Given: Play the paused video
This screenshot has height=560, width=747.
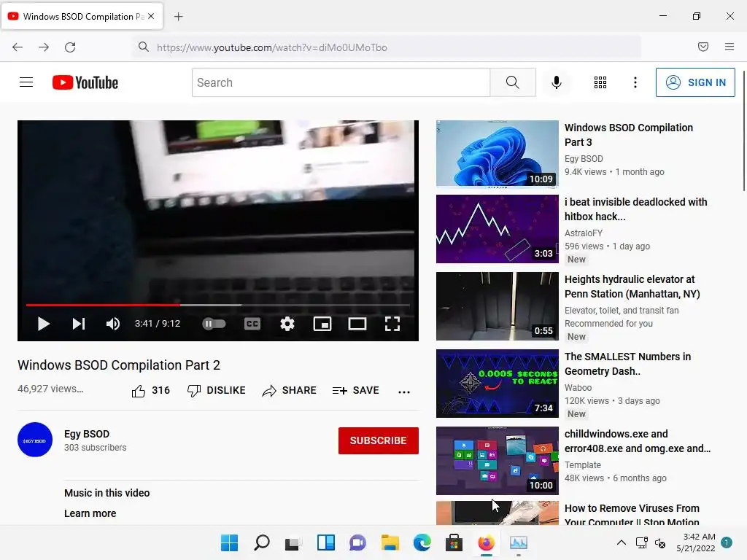Looking at the screenshot, I should pos(43,324).
